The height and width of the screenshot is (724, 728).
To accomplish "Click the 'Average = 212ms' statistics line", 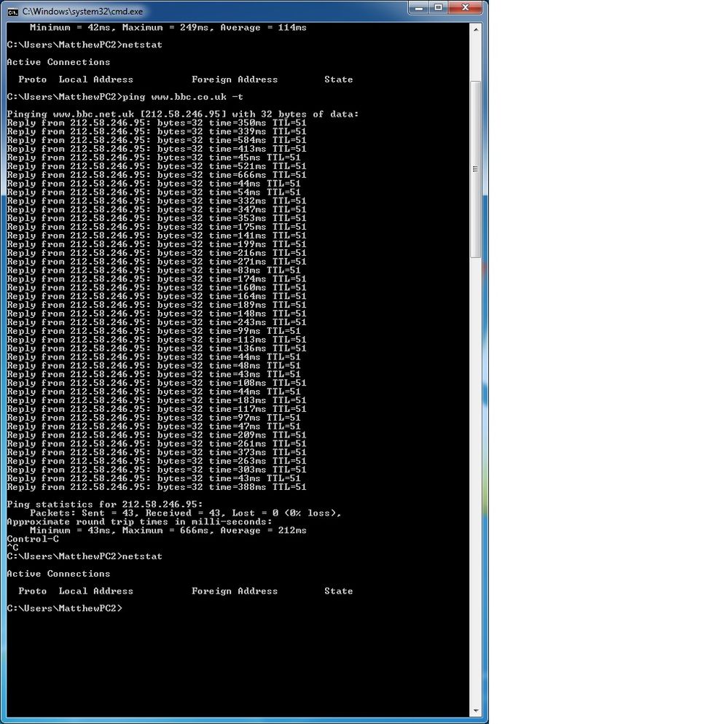I will coord(168,531).
